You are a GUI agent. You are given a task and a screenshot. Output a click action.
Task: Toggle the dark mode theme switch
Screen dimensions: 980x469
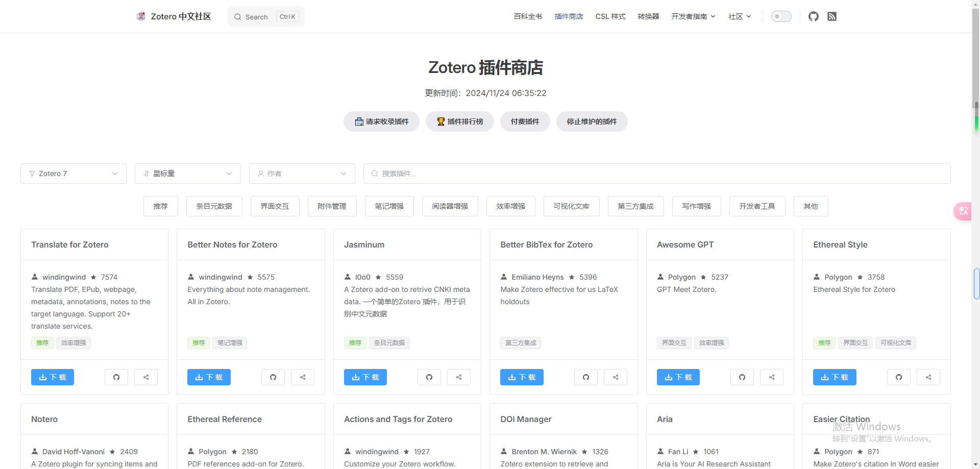click(781, 16)
